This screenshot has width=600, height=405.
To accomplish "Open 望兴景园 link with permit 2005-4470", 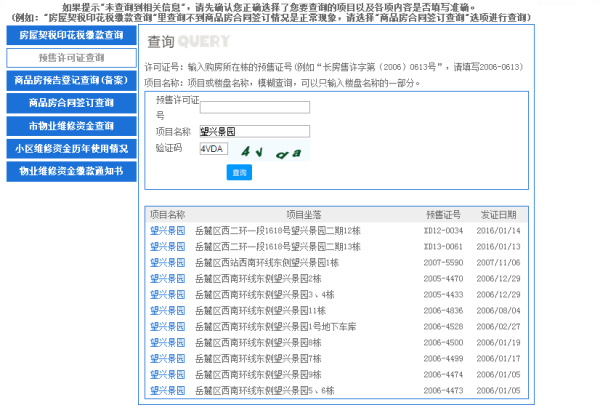I will (167, 278).
